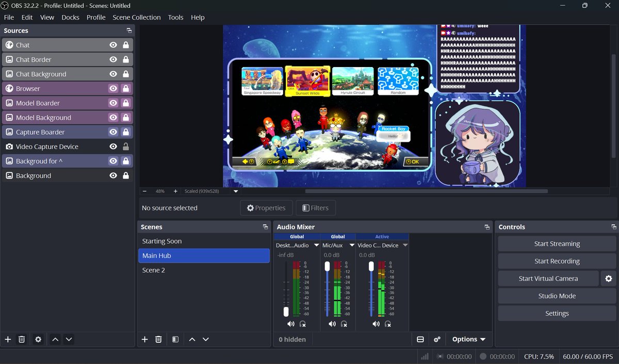The width and height of the screenshot is (619, 364).
Task: Hide the Model Boarder source
Action: (x=113, y=103)
